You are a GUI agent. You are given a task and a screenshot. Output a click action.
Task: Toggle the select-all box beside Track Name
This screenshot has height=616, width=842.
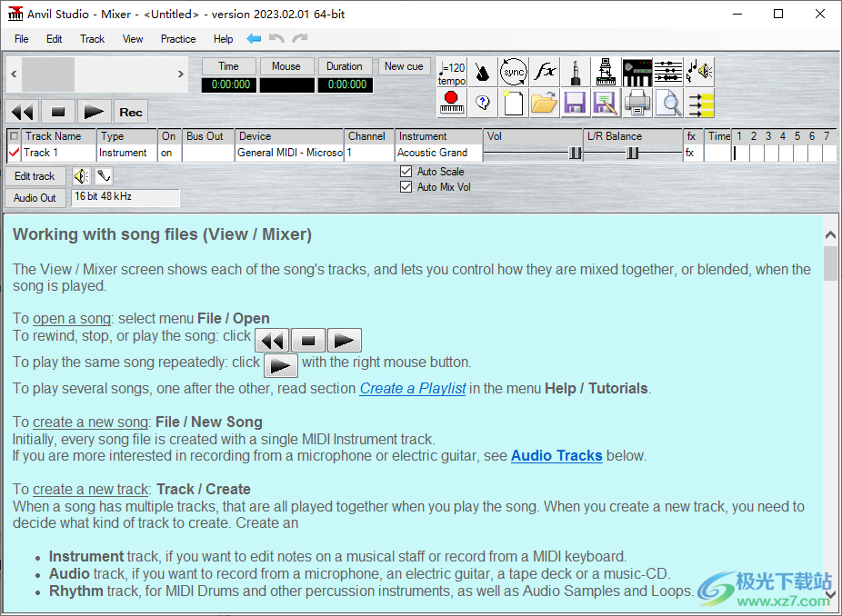pyautogui.click(x=14, y=136)
